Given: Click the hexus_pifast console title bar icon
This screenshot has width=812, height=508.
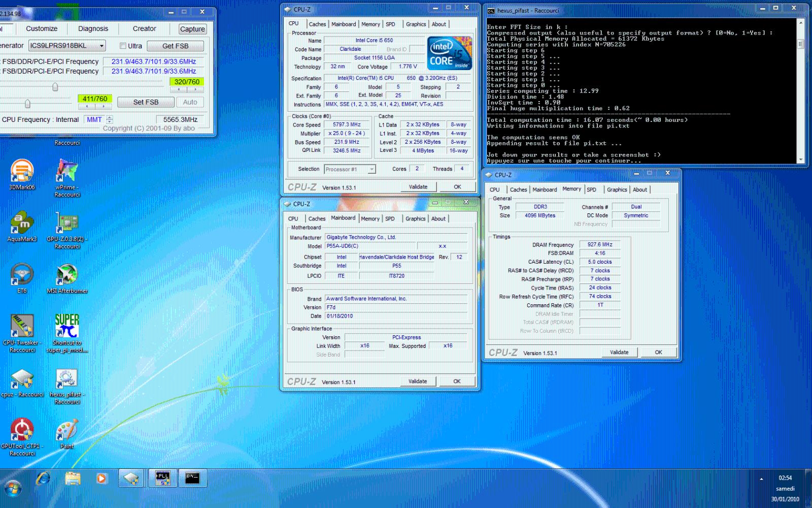Looking at the screenshot, I should click(491, 11).
